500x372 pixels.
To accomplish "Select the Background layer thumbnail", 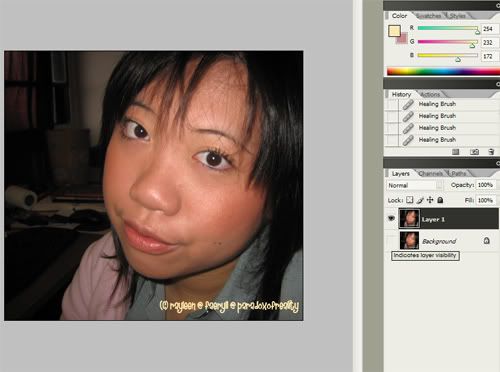I will [x=409, y=240].
